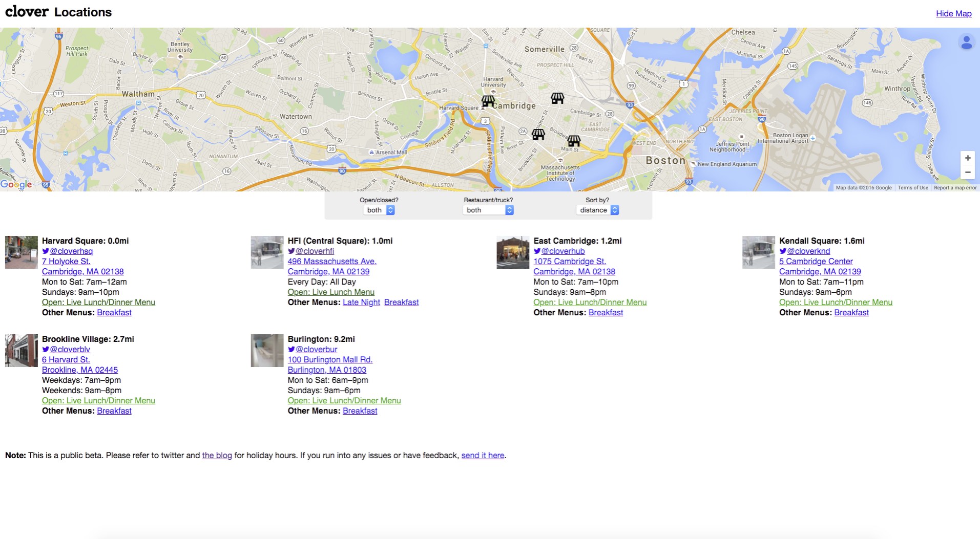Open 6 Harvard St. address link
Image resolution: width=980 pixels, height=539 pixels.
click(66, 359)
